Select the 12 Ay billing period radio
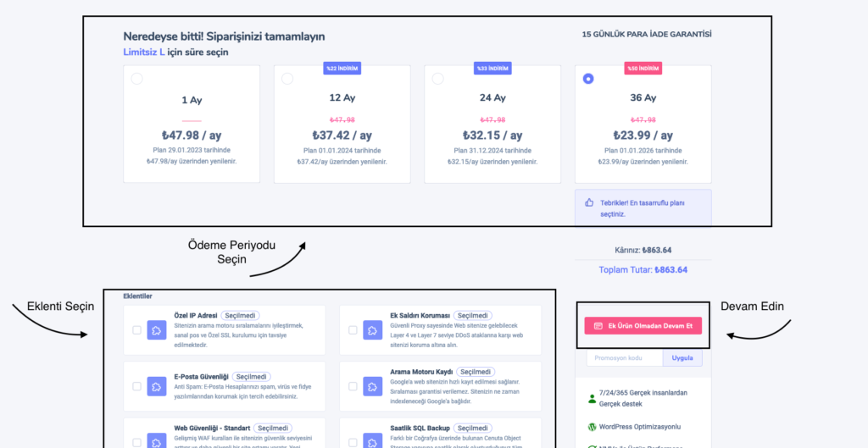Screen dimensions: 868x448 tap(287, 79)
